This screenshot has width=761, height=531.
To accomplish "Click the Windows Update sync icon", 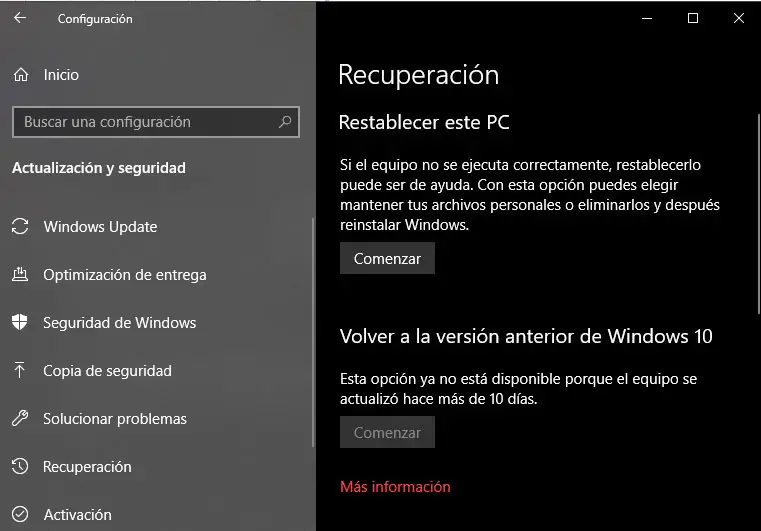I will [x=20, y=227].
